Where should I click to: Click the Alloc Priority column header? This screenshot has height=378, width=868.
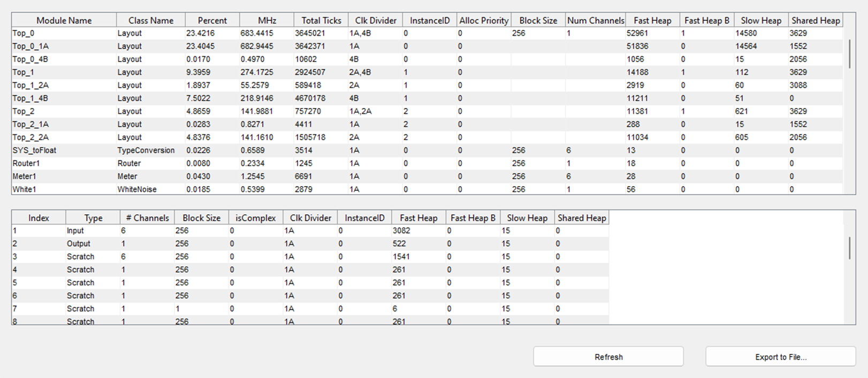[484, 20]
